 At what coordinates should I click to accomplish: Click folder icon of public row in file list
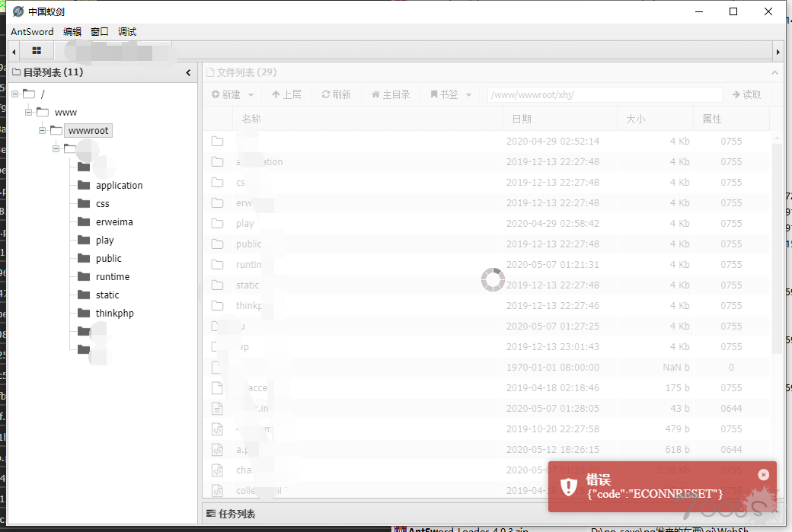click(x=217, y=244)
